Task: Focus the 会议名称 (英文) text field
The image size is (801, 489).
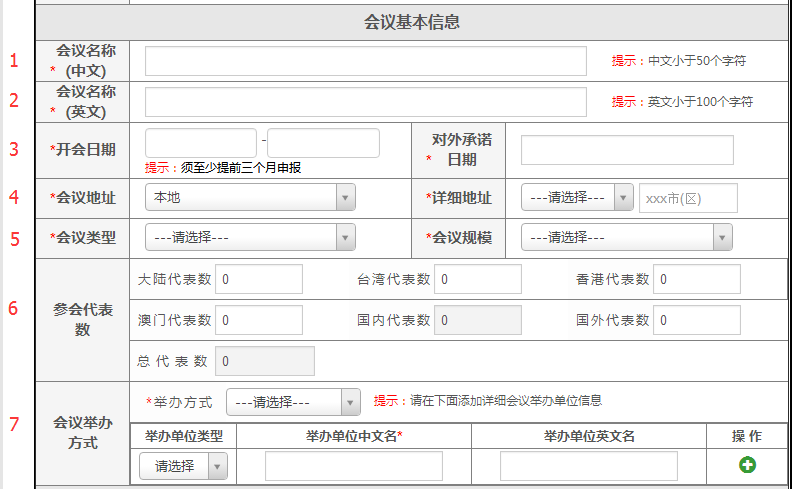Action: click(365, 102)
